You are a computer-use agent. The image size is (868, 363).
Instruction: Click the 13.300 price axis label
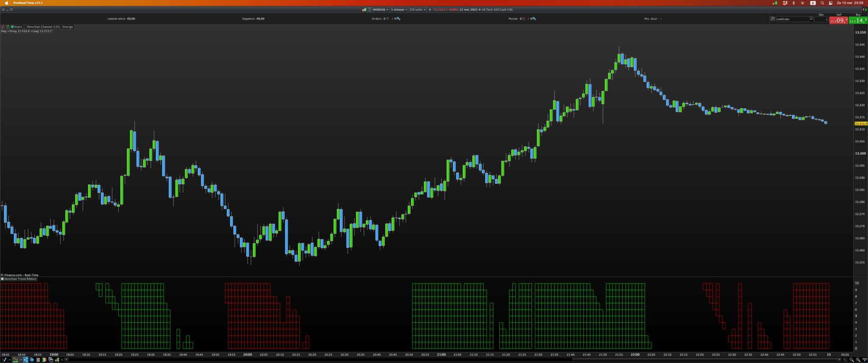tap(860, 153)
